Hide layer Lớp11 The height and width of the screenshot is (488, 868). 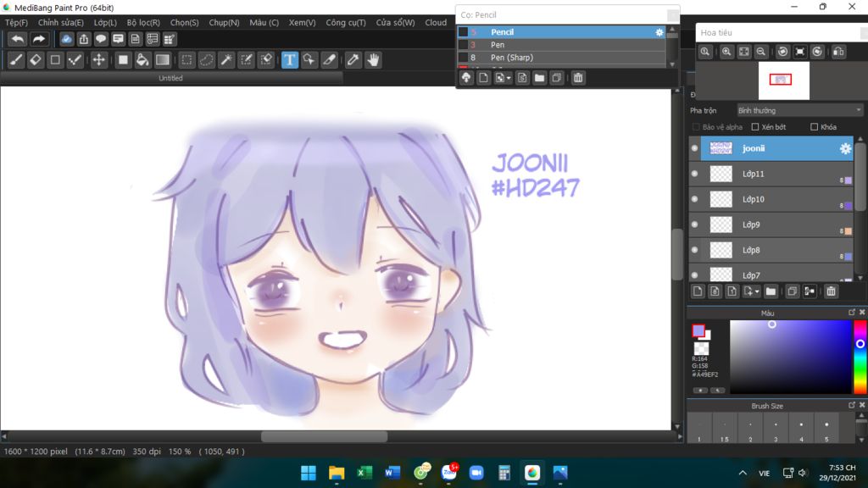(695, 174)
